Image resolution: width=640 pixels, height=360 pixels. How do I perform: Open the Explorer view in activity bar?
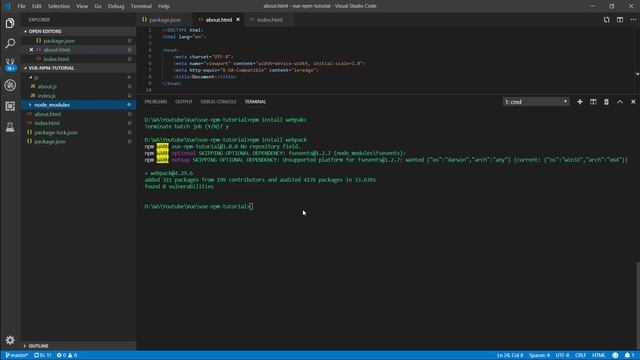[x=10, y=23]
